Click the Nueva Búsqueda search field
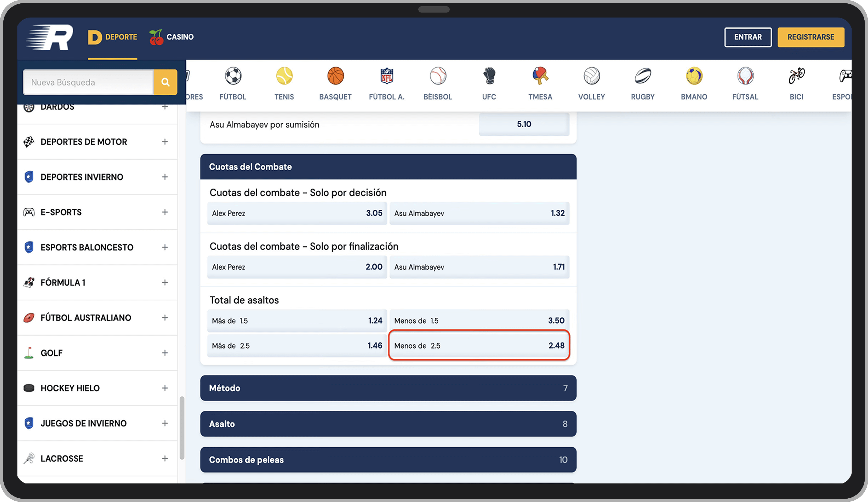The image size is (868, 502). (88, 82)
